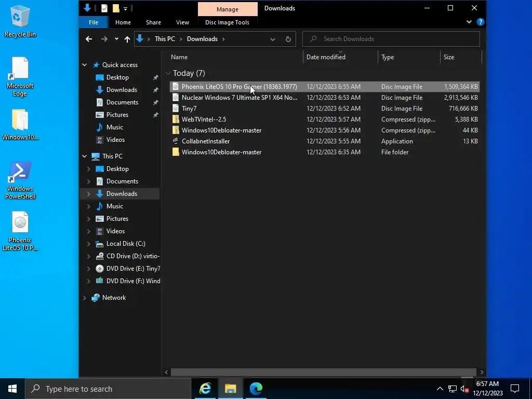Expand the ribbon with the chevron
Viewport: 532px width, 399px height.
pyautogui.click(x=469, y=22)
